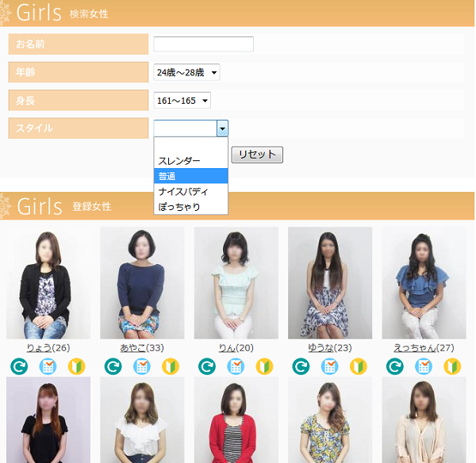Click the green refresh icon under りょう
Screen dimensions: 476x463
point(19,366)
